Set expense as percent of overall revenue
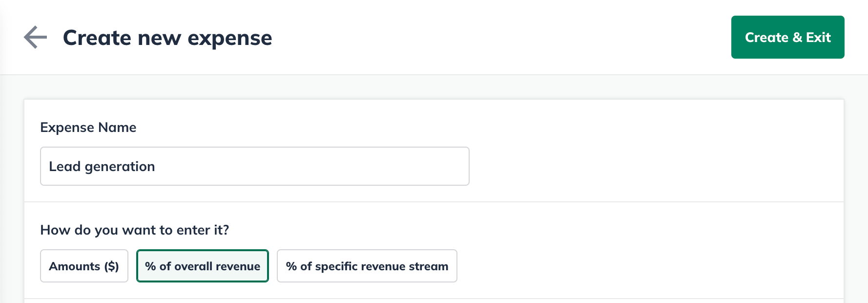 pos(203,266)
